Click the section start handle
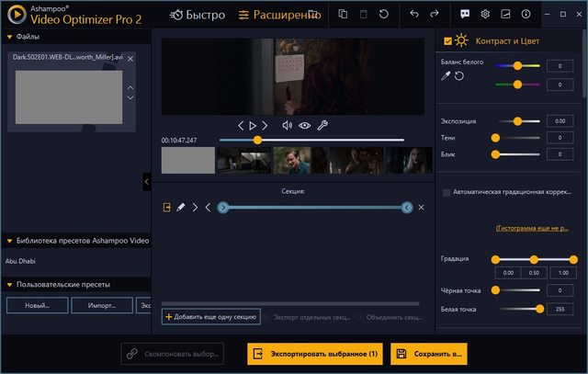This screenshot has width=588, height=374. (x=223, y=208)
